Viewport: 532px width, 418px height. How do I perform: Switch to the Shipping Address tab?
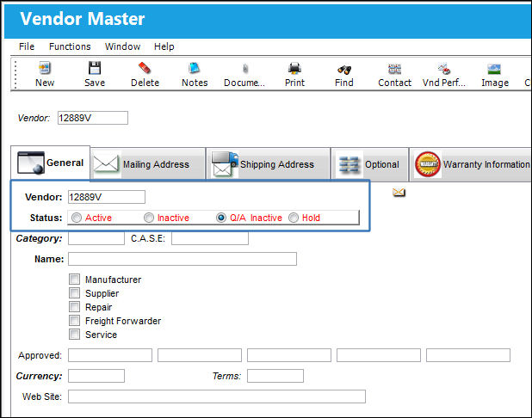pos(268,164)
